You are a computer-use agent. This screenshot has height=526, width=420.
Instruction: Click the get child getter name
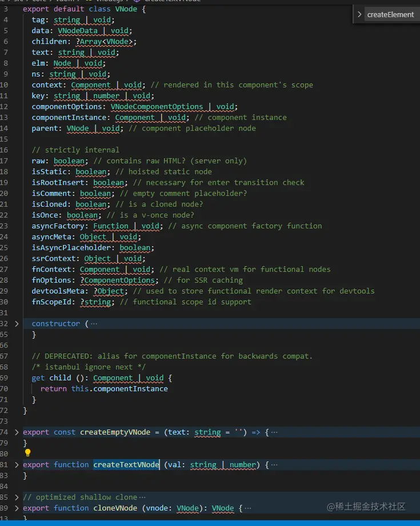[x=60, y=378]
